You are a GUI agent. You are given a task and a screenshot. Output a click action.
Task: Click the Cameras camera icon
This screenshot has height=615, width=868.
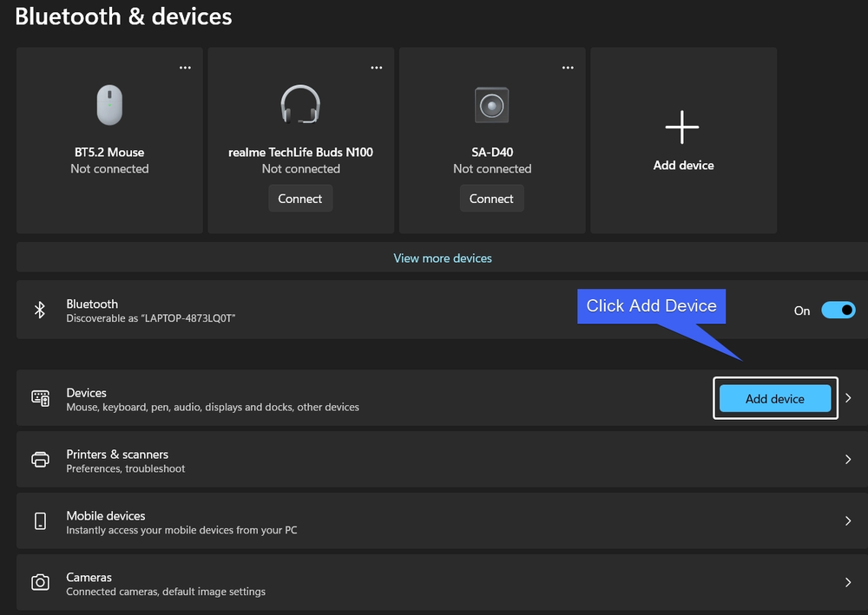pyautogui.click(x=41, y=582)
